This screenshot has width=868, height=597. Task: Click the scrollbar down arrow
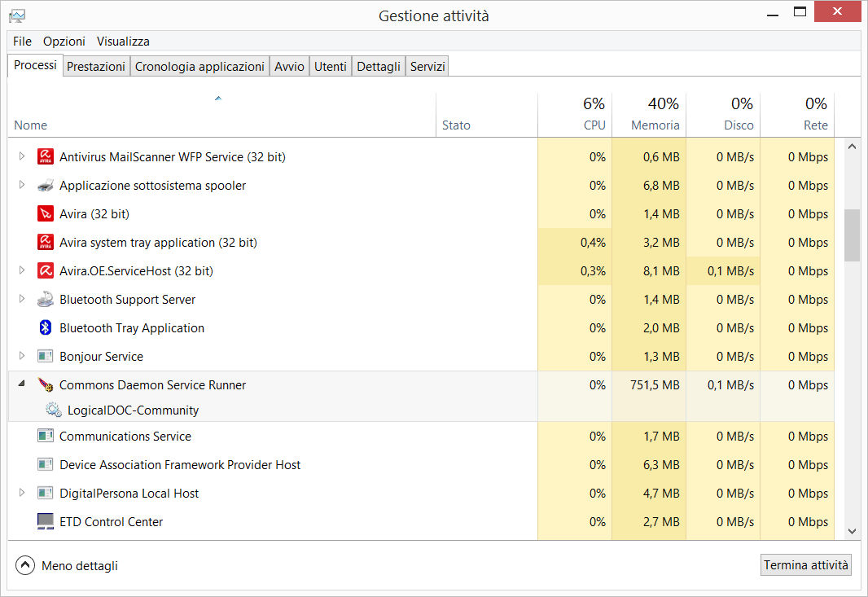852,531
